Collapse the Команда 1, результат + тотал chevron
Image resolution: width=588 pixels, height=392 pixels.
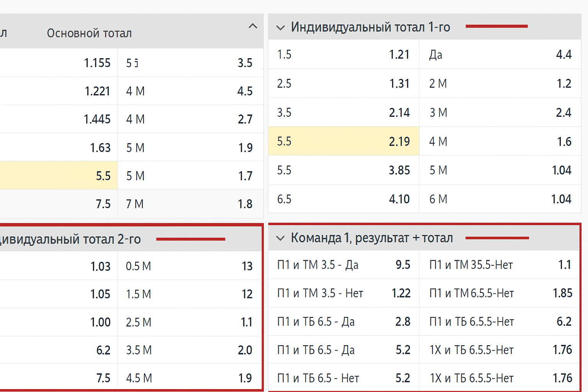click(x=280, y=238)
